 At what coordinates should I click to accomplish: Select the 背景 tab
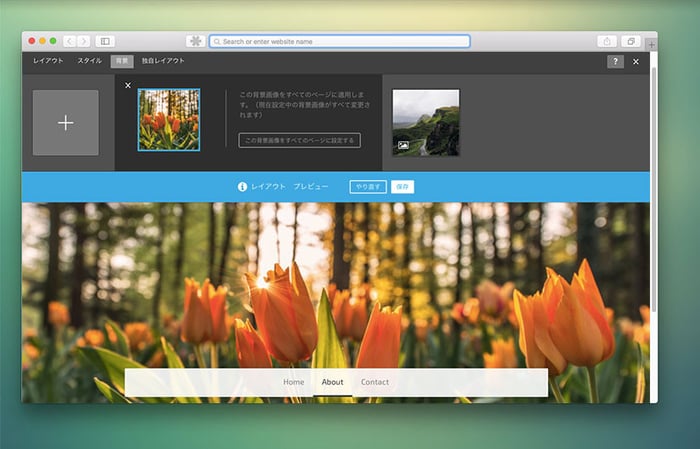pyautogui.click(x=122, y=61)
